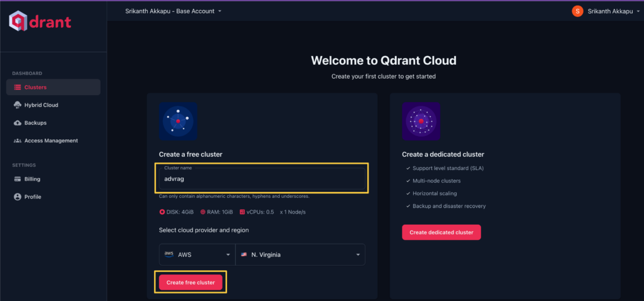Viewport: 644px width, 301px height.
Task: Click the alphanumeric characters hint text
Action: tap(234, 196)
